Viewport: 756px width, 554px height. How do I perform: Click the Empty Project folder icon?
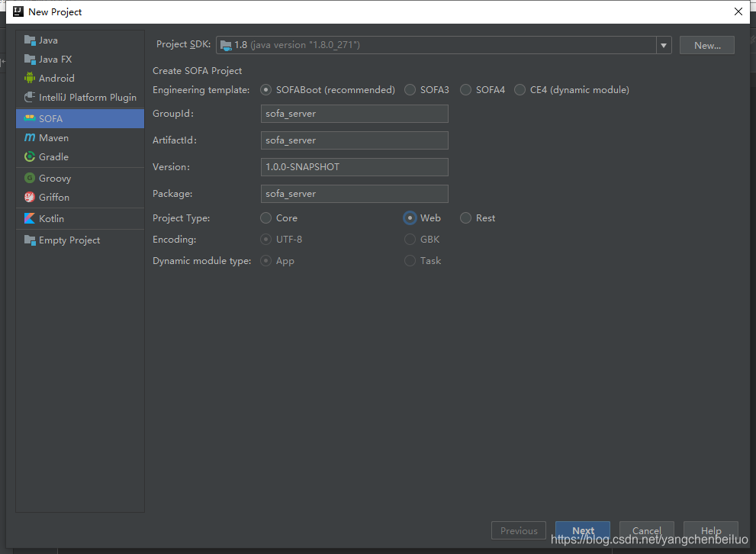30,240
